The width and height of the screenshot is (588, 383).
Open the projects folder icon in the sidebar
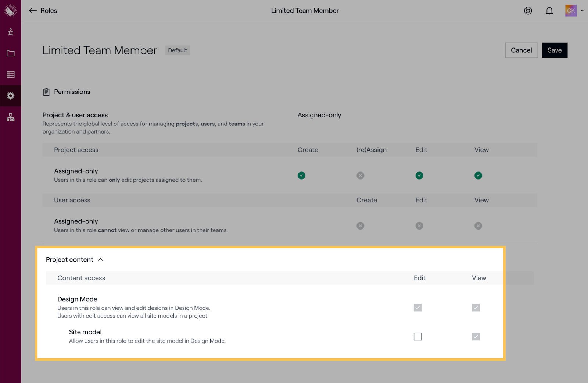point(11,53)
